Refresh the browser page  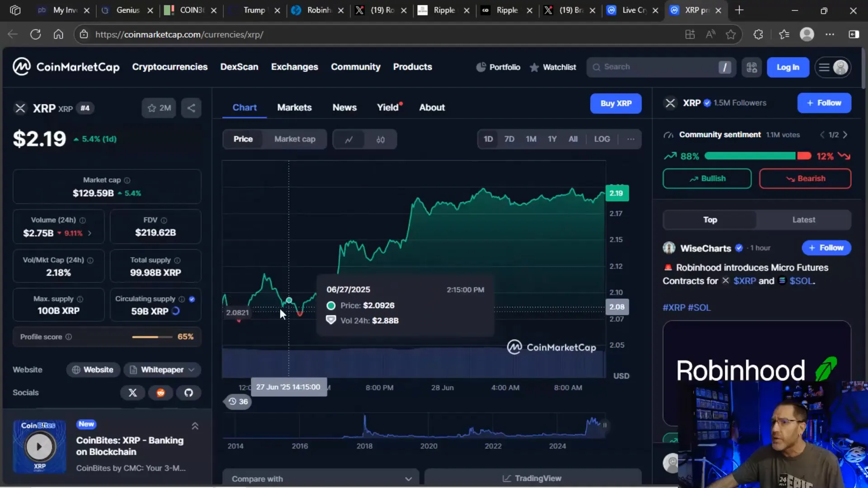point(35,34)
